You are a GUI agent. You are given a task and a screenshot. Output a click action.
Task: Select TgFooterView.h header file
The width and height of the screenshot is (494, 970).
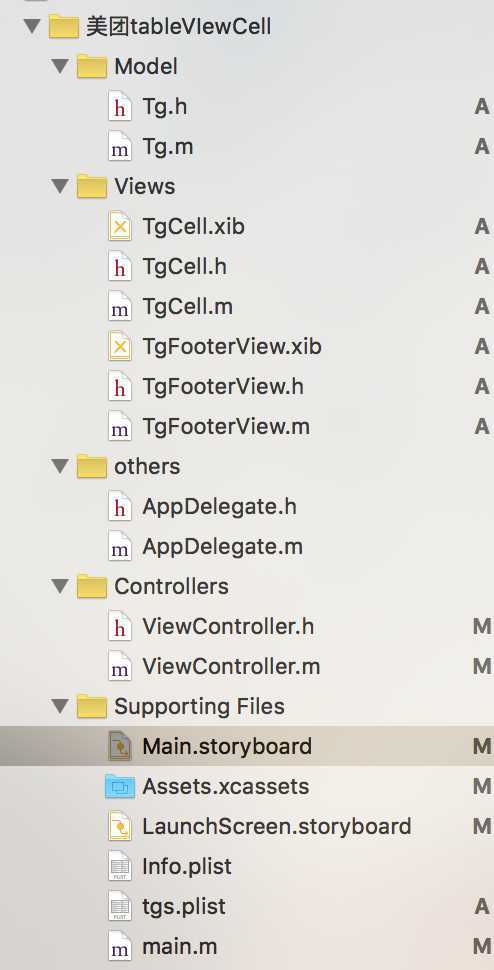tap(223, 387)
